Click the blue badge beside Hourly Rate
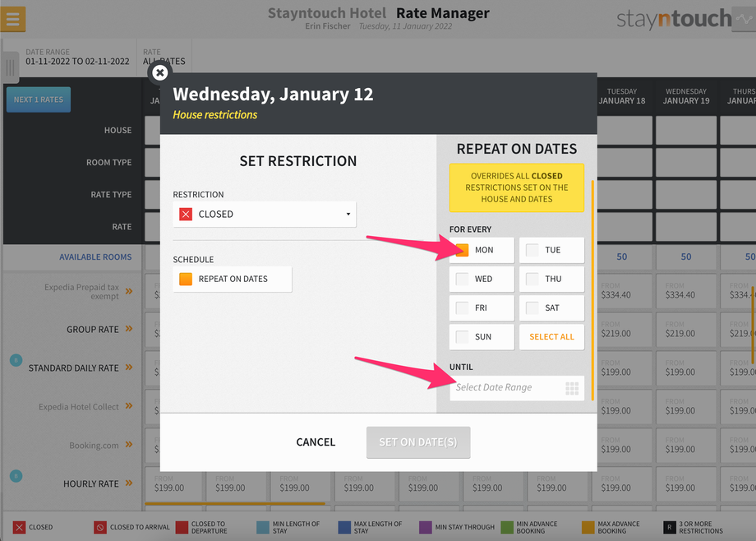The width and height of the screenshot is (756, 541). point(16,476)
